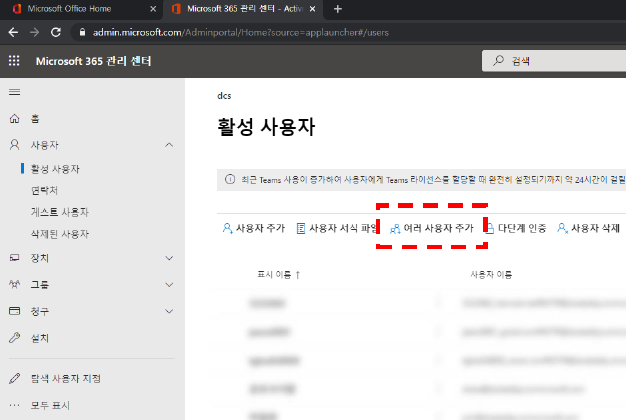Viewport: 626px width, 420px height.
Task: Click the lock icon in address bar
Action: 82,32
